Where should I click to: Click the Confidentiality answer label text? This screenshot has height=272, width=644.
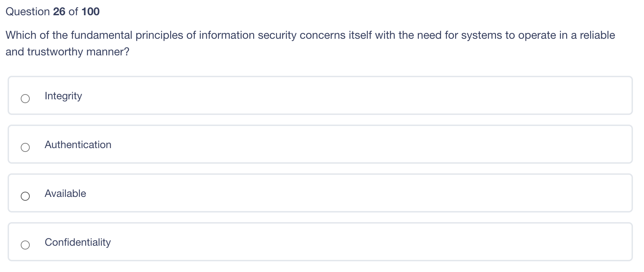click(x=77, y=242)
